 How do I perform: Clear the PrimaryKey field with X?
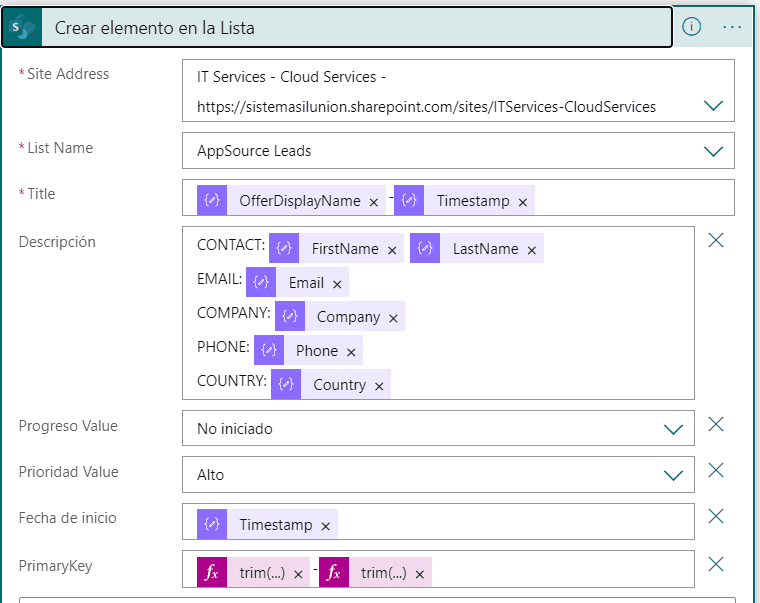coord(716,564)
